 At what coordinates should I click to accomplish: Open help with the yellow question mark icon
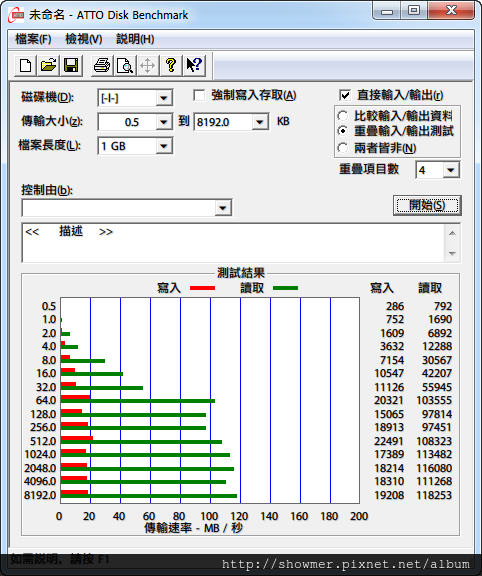coord(171,66)
